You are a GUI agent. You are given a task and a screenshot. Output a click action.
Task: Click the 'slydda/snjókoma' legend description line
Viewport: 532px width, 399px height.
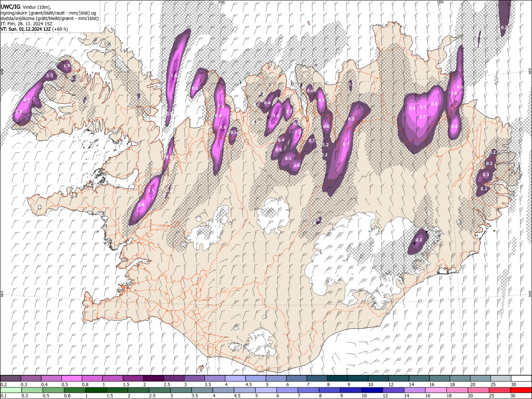point(49,18)
